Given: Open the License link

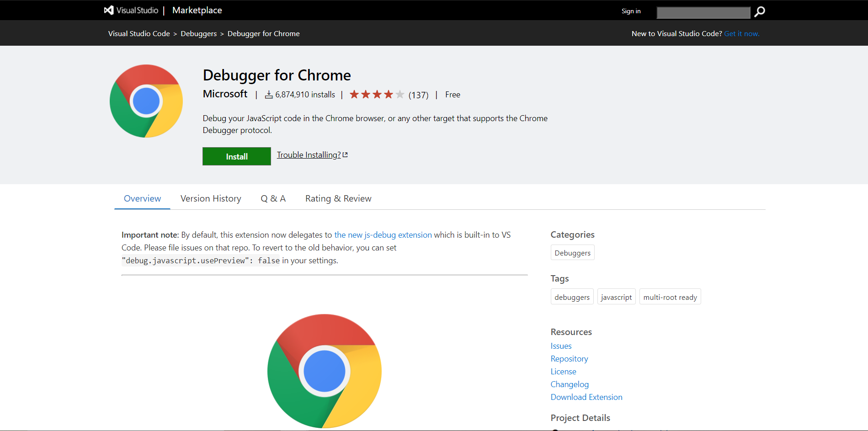Looking at the screenshot, I should 563,372.
